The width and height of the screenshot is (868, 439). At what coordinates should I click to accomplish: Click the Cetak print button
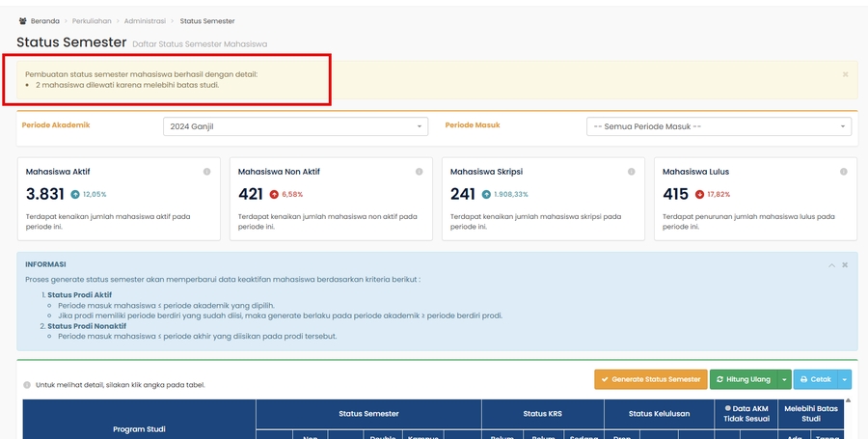click(815, 379)
